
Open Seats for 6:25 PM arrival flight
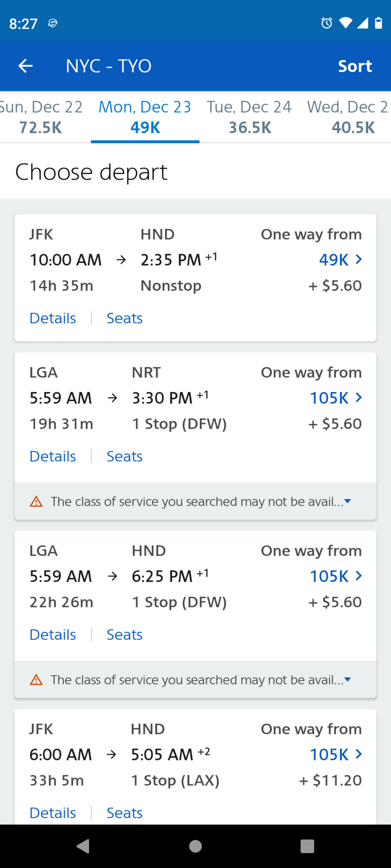coord(124,635)
